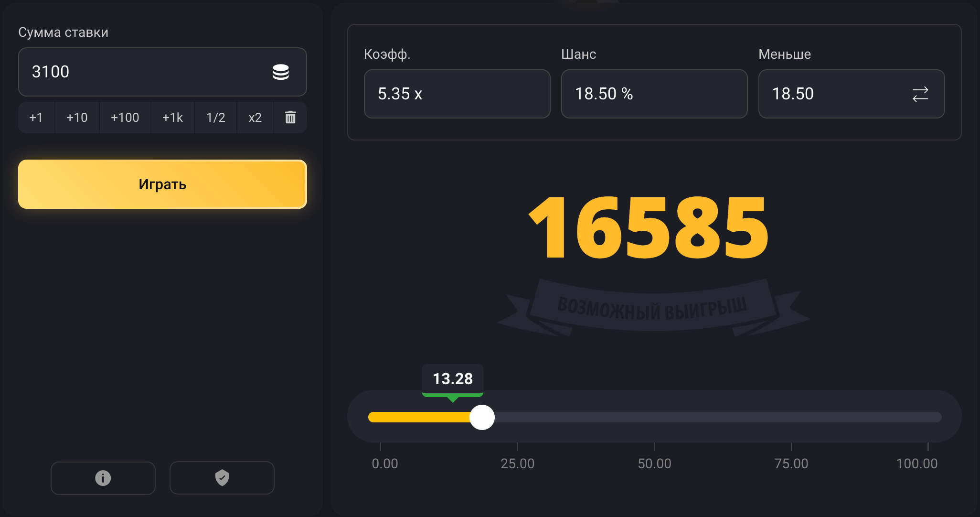Open fairness check with shield icon
Screen dimensions: 980x517
click(x=222, y=478)
